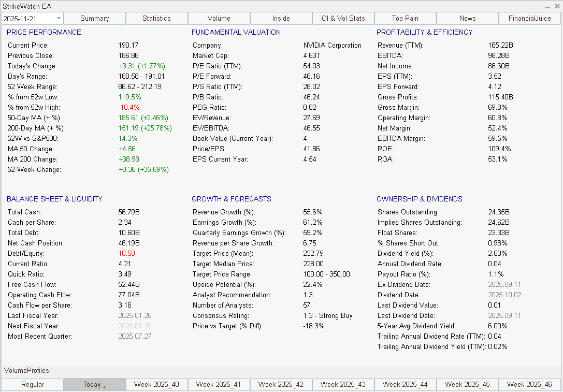This screenshot has height=392, width=563.
Task: Open the Week 2025_44 profile tab
Action: pos(405,384)
